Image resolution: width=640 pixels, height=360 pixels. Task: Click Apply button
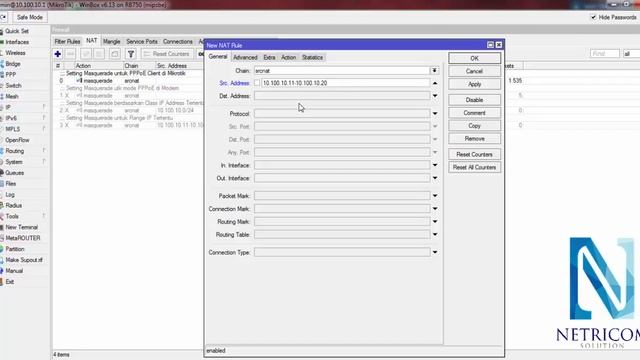coord(474,84)
